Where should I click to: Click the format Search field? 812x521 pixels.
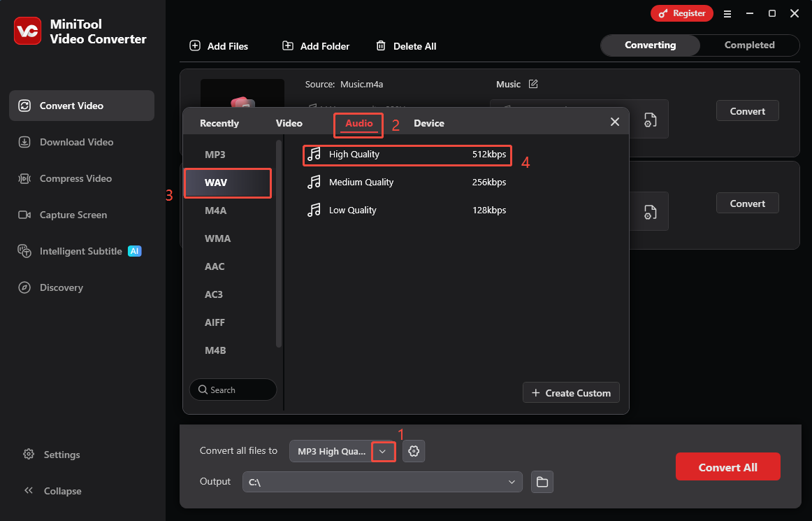(233, 390)
